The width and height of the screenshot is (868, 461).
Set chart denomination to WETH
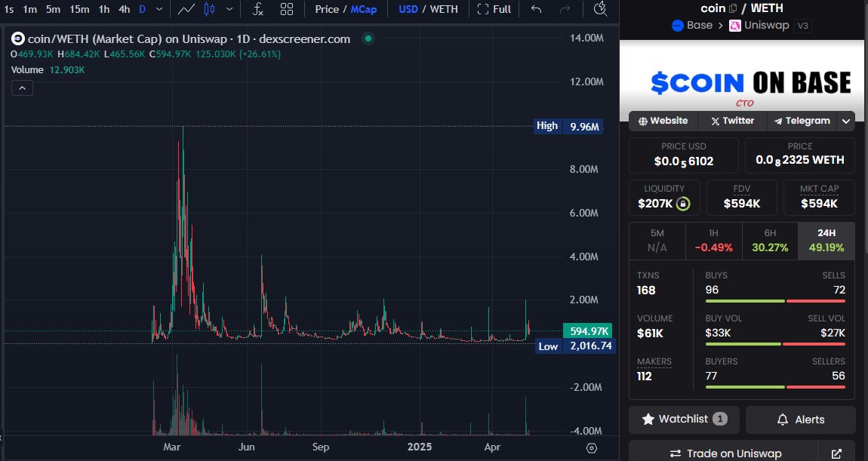pos(444,9)
